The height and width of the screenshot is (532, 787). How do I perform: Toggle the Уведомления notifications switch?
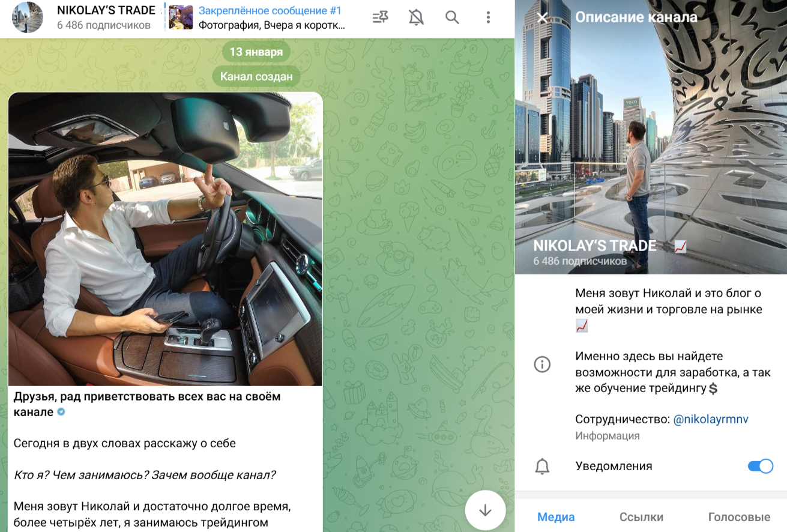(x=760, y=467)
